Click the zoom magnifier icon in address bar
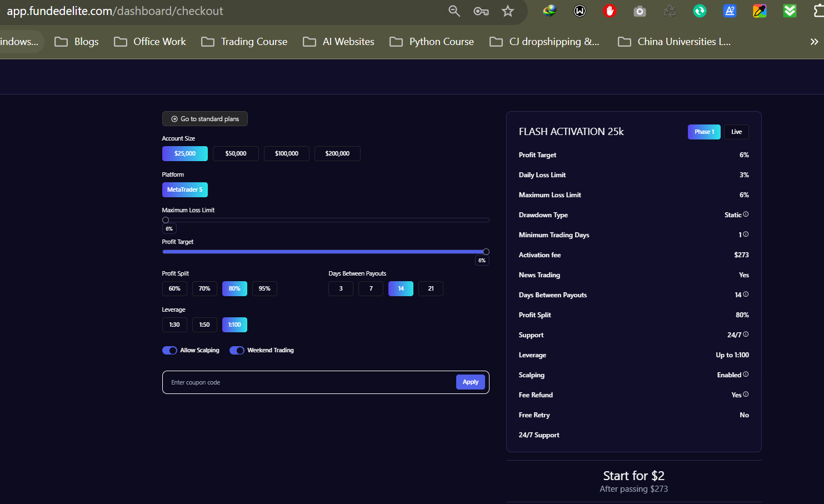Screen dimensions: 824x504 click(x=454, y=11)
